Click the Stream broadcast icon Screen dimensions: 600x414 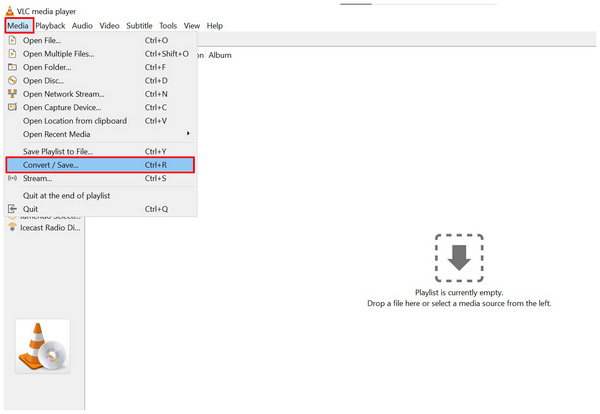click(x=13, y=178)
